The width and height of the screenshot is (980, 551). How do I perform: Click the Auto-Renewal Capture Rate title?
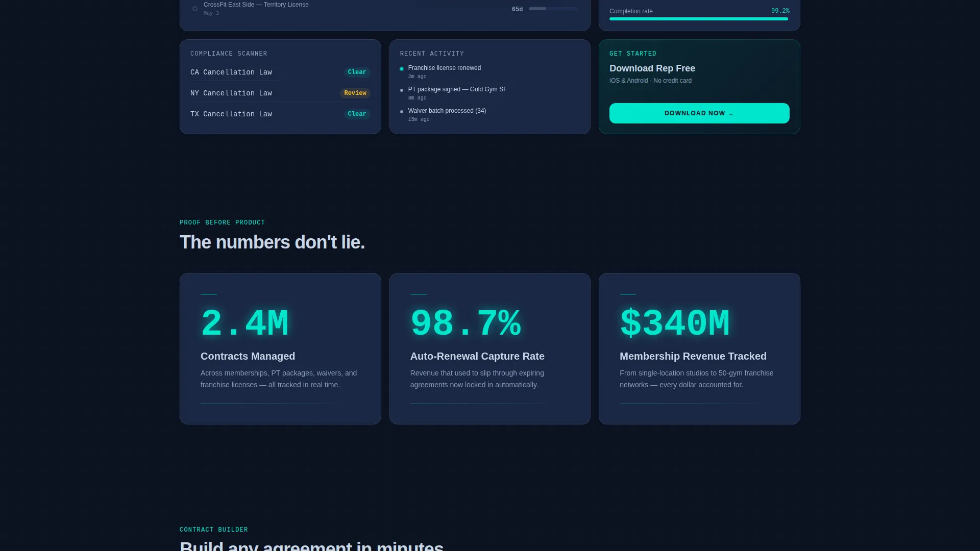coord(477,356)
